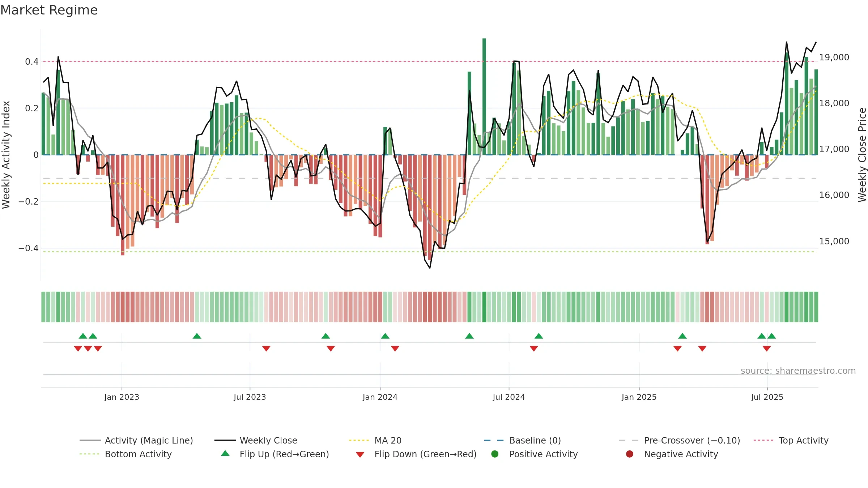Click the flip-down marker near late July 2023
The image size is (868, 488).
266,348
